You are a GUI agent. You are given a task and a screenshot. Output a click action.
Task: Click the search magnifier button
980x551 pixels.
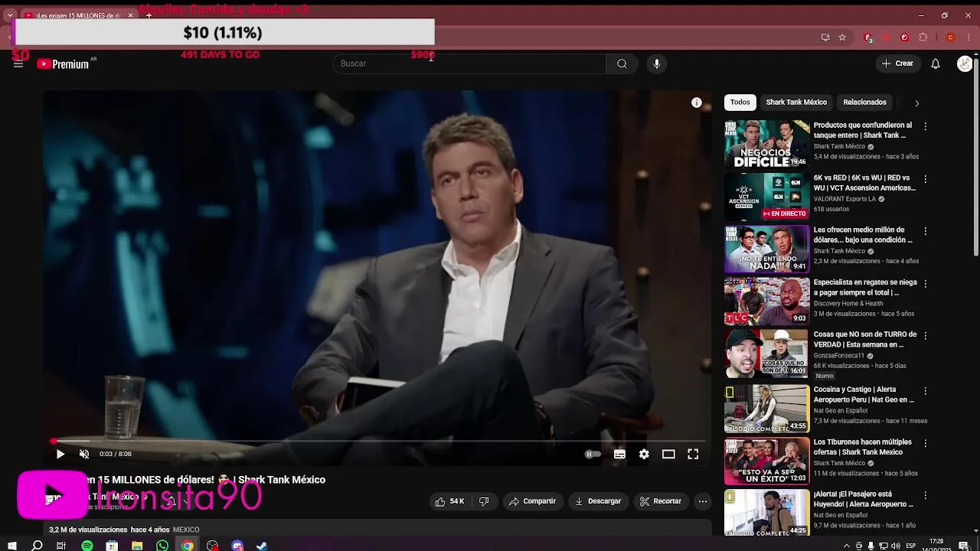[x=622, y=64]
